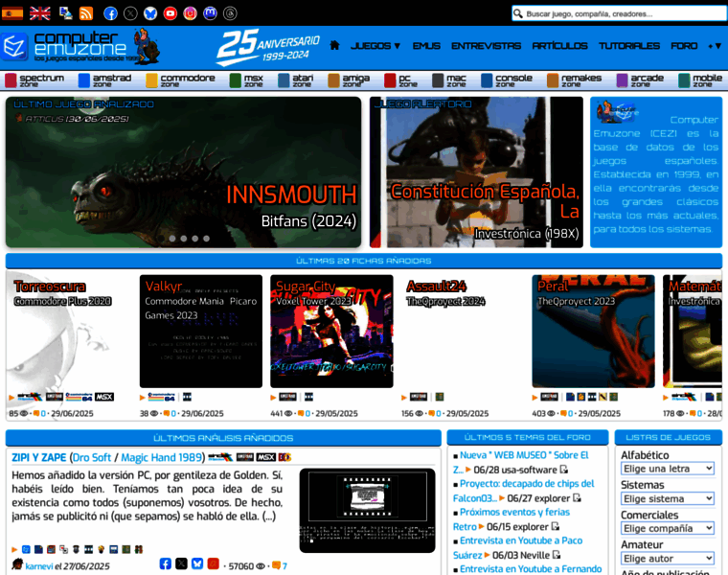
Task: Open the Sugar City game card
Action: pyautogui.click(x=331, y=332)
